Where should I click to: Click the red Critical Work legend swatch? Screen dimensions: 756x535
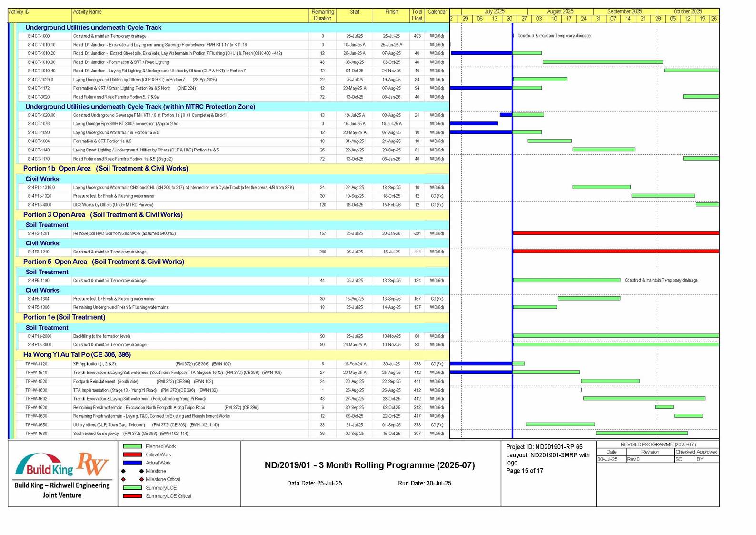(132, 454)
